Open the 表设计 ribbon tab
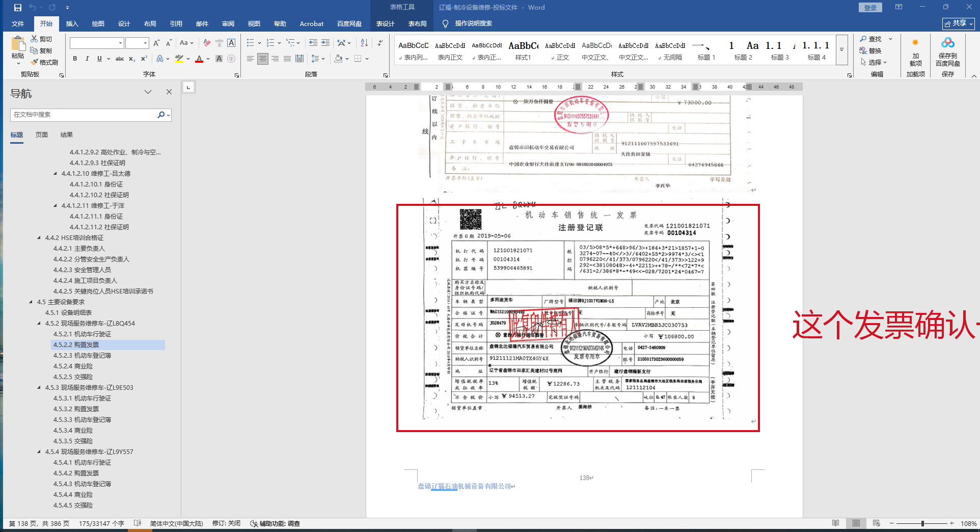Screen dimensions: 980x532 pyautogui.click(x=386, y=24)
